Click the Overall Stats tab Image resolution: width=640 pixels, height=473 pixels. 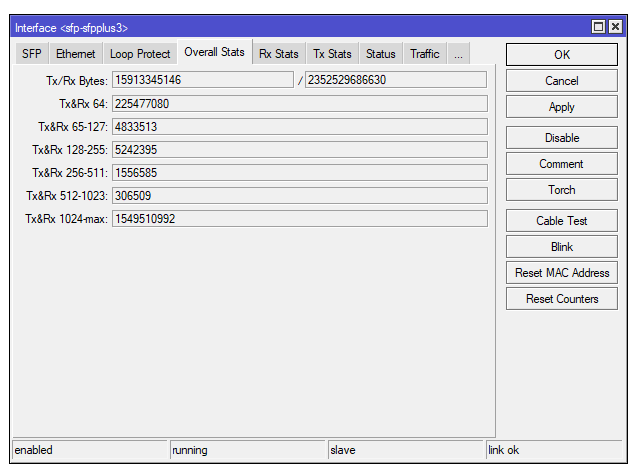pyautogui.click(x=215, y=52)
